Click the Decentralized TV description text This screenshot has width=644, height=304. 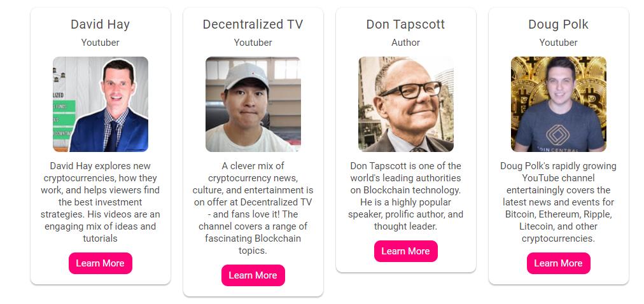click(253, 208)
